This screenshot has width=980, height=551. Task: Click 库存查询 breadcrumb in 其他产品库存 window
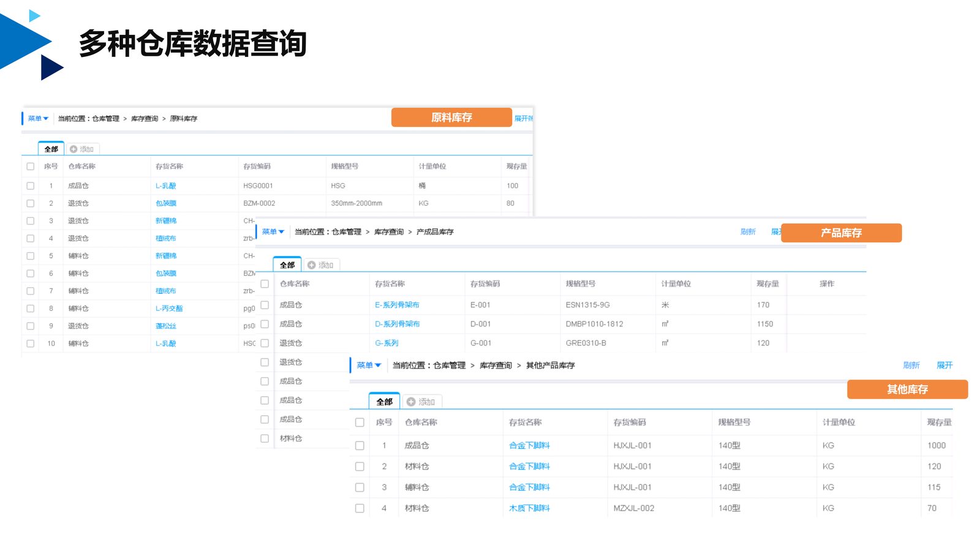[x=496, y=365]
